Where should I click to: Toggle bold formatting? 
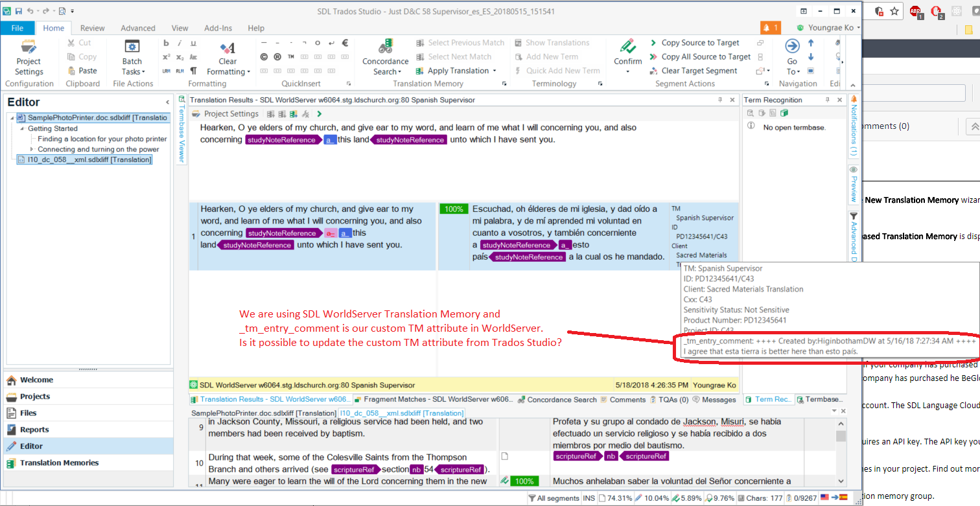[166, 43]
